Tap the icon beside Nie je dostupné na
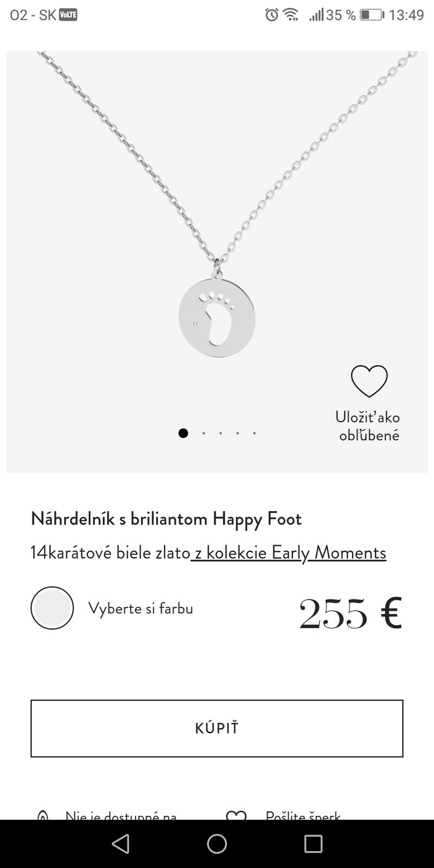Image resolution: width=434 pixels, height=868 pixels. click(43, 815)
